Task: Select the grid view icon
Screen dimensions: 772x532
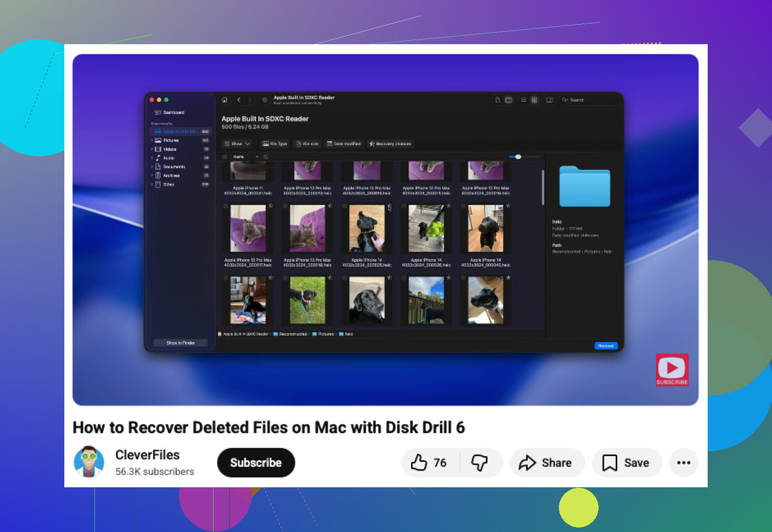Action: [534, 100]
